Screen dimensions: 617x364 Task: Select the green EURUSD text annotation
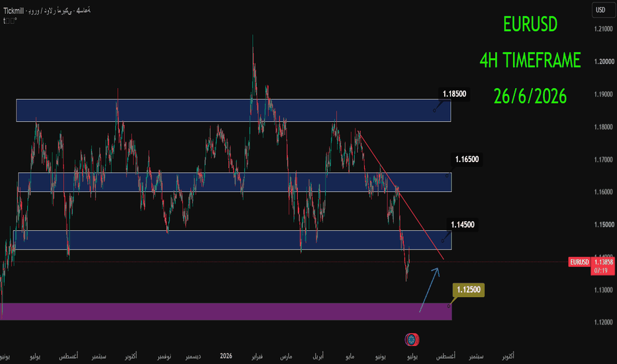[530, 24]
